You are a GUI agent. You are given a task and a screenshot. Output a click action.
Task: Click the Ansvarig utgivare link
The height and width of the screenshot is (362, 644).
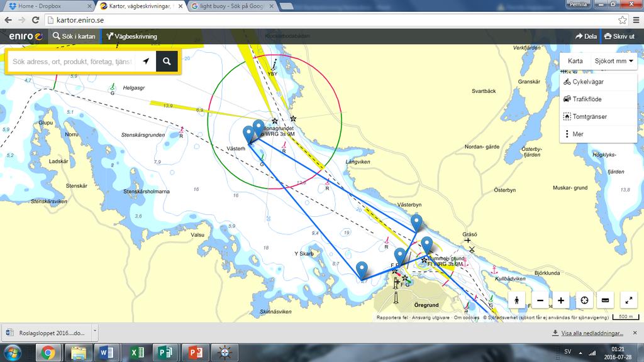(431, 317)
